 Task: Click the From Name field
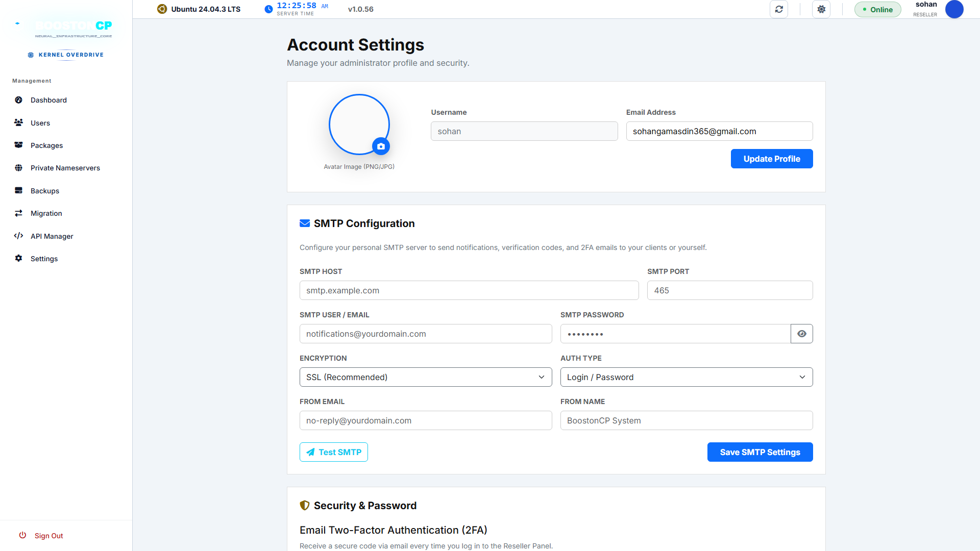tap(687, 420)
